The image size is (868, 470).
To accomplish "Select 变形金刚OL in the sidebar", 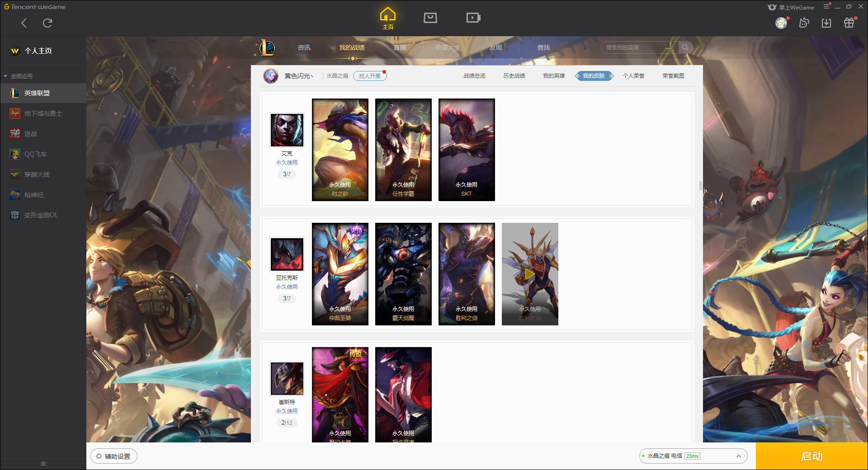I will [43, 215].
